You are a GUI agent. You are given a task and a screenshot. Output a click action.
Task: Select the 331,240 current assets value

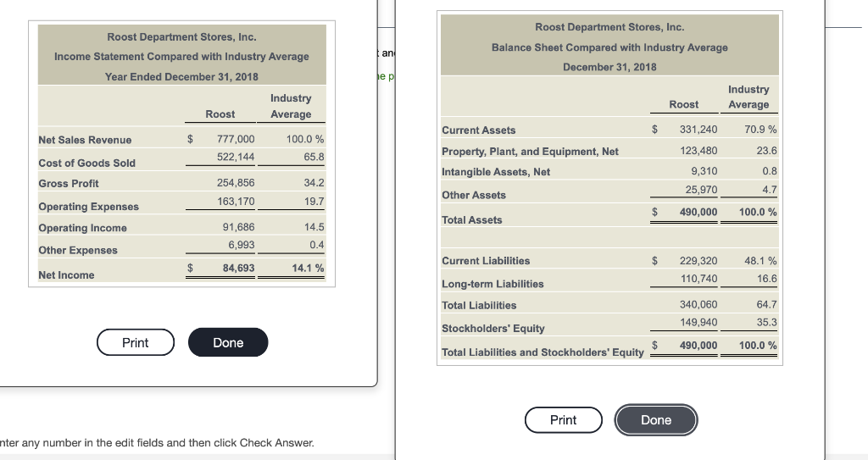(x=698, y=129)
